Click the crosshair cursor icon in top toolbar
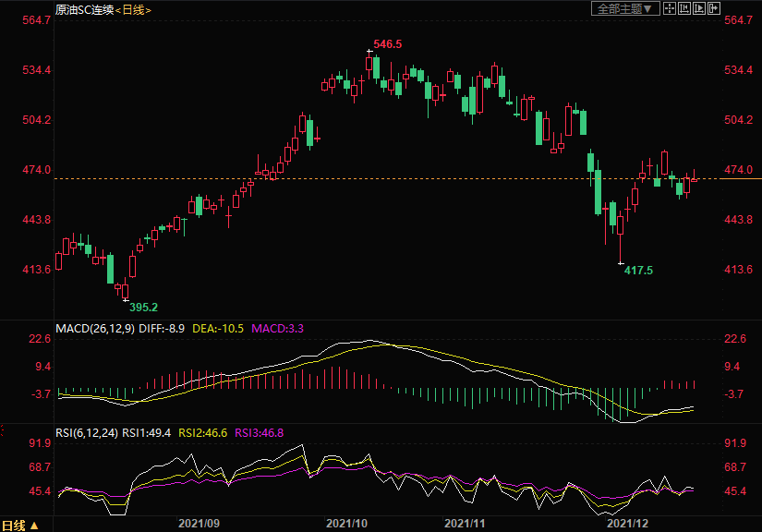The height and width of the screenshot is (532, 762). coord(669,8)
